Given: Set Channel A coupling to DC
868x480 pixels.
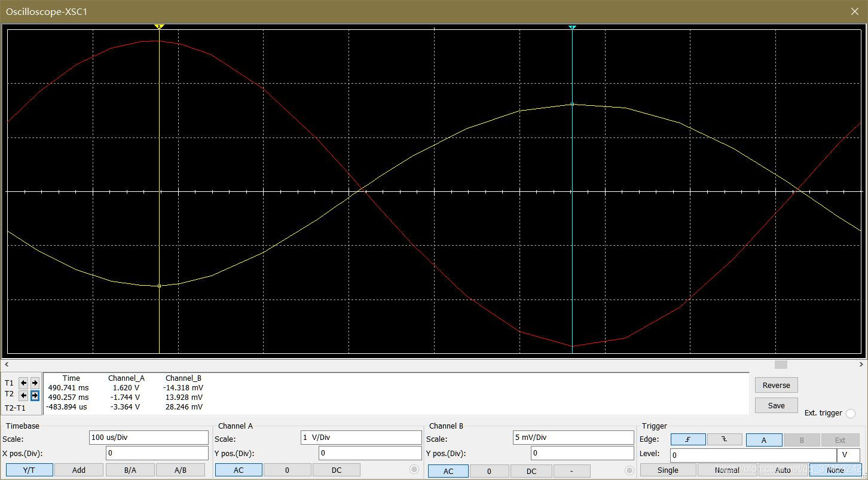Looking at the screenshot, I should (x=337, y=470).
